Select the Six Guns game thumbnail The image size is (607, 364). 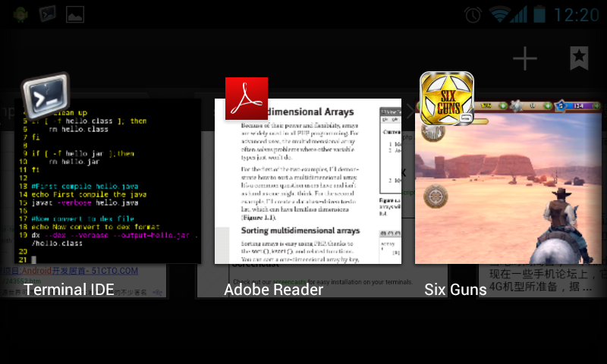pos(508,183)
